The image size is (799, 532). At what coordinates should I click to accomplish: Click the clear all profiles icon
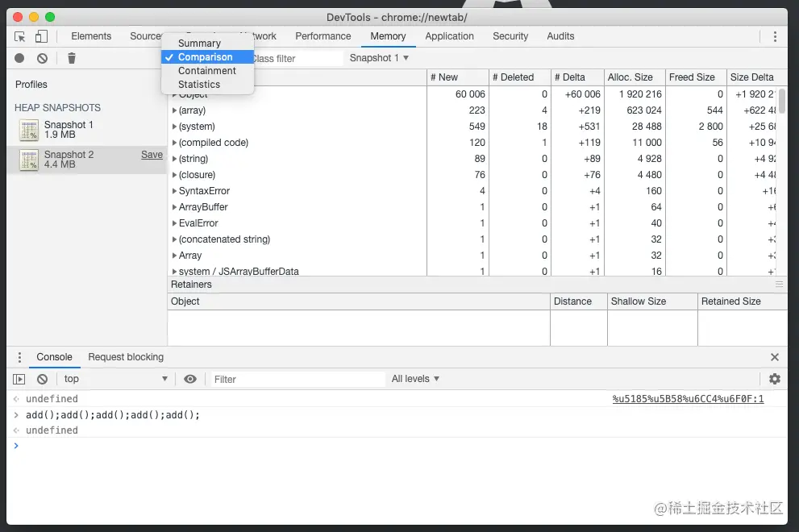point(42,58)
